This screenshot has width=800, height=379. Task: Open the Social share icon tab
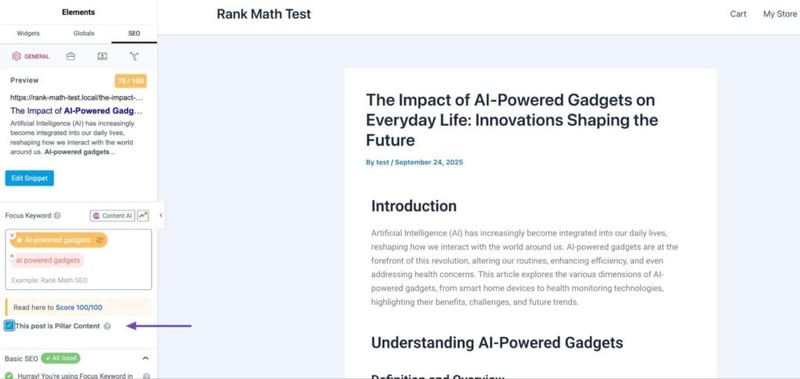134,57
